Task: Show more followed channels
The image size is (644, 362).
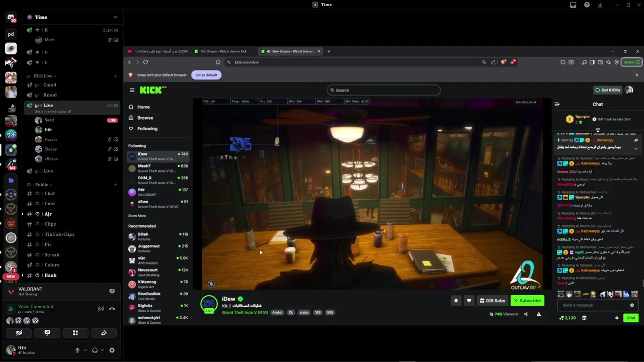Action: 137,216
